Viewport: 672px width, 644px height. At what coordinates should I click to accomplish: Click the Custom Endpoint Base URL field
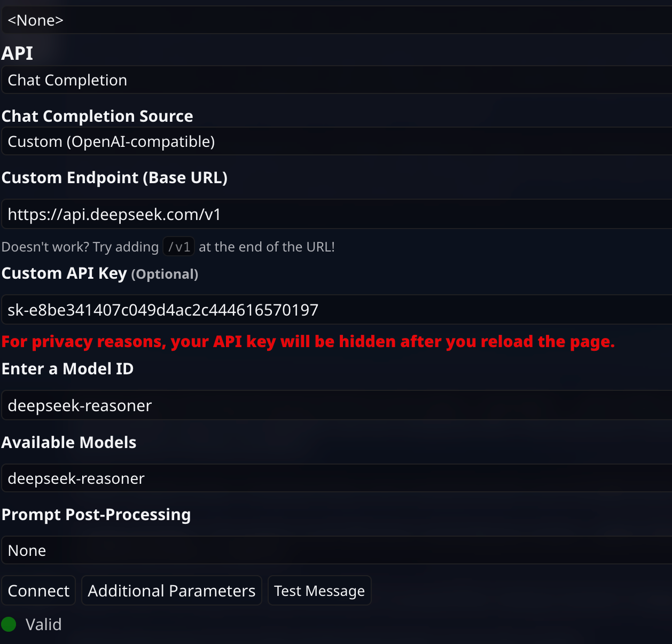coord(337,214)
